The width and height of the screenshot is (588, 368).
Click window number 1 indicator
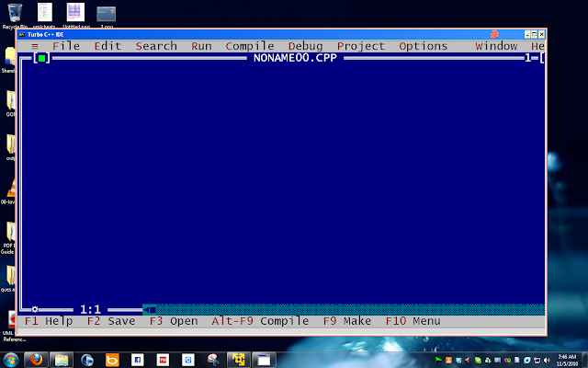click(x=527, y=58)
